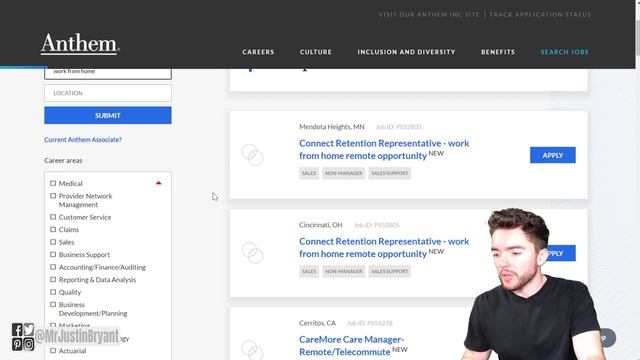Click the save-job circle icon on the Cerritos listing
Screen dimensions: 640x360
252,350
